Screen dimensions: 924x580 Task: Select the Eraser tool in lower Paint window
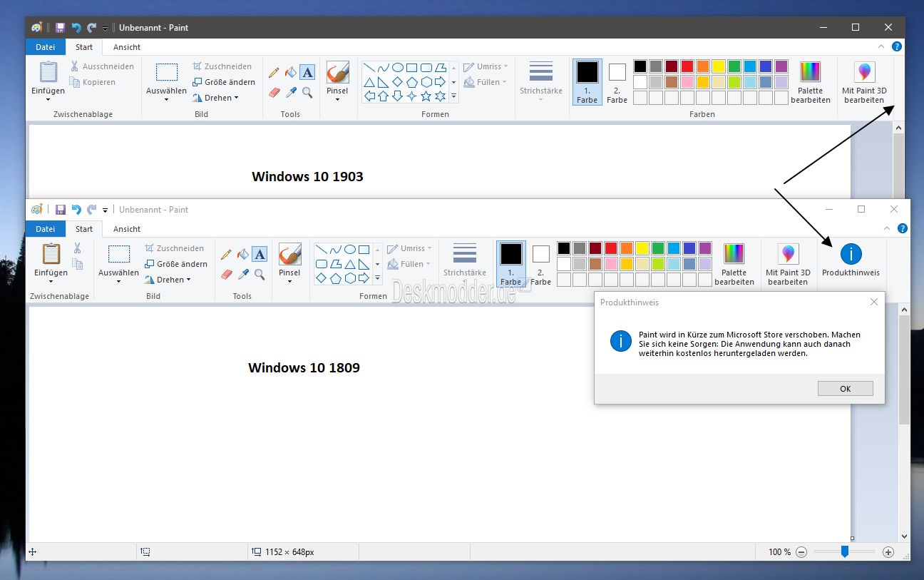click(227, 274)
